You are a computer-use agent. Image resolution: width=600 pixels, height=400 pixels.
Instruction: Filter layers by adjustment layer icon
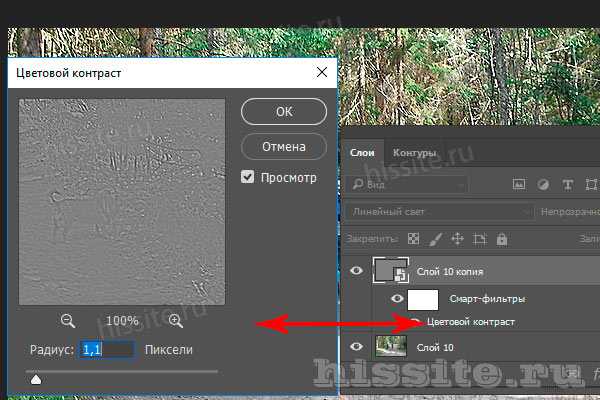click(x=543, y=185)
